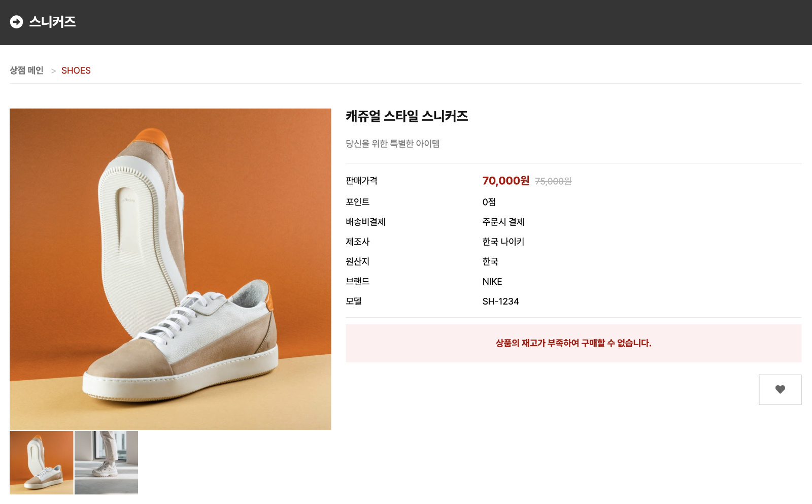Click the model number SH-1234

pyautogui.click(x=501, y=301)
